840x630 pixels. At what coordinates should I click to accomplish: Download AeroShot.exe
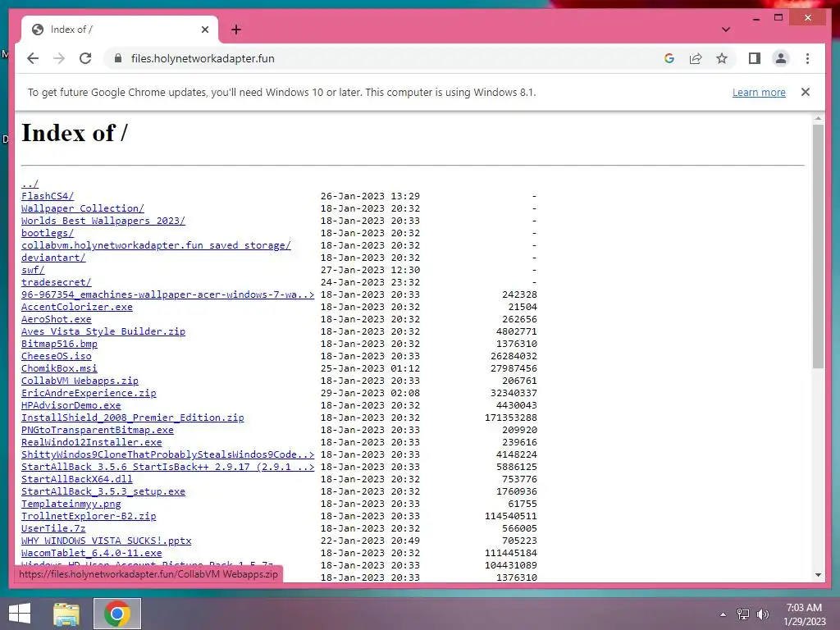[57, 319]
